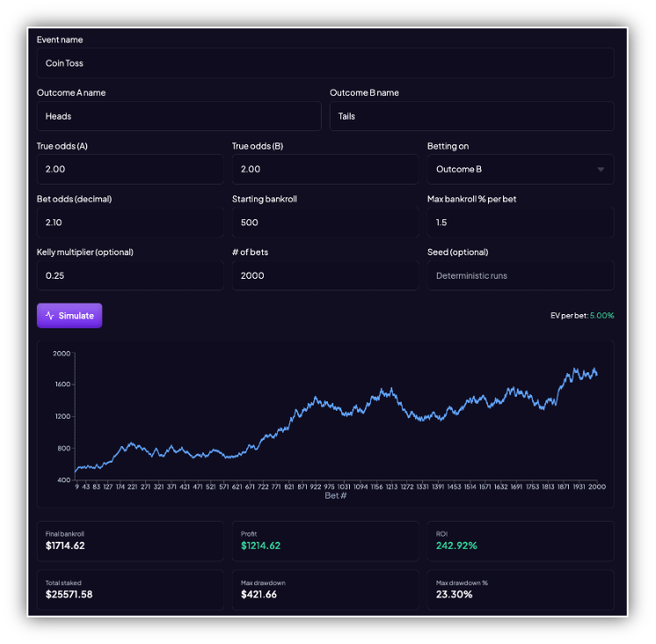Screen dimensions: 656x644
Task: Click the Kelly multiplier input
Action: tap(129, 275)
